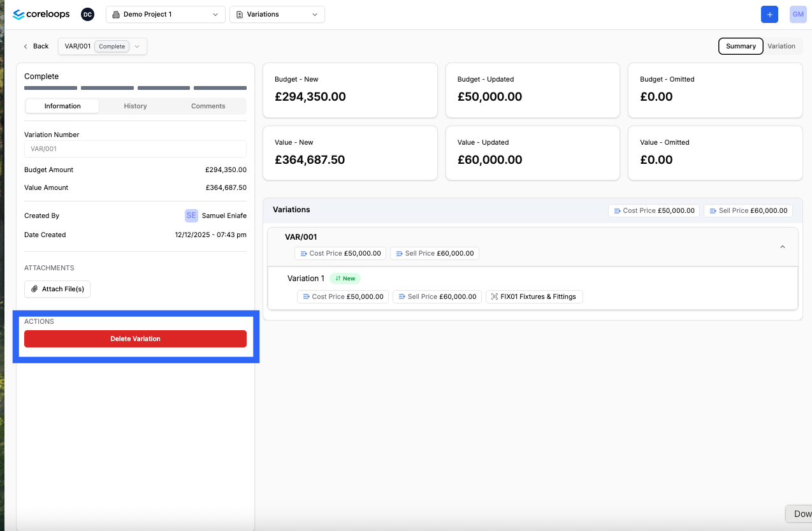
Task: Click the Variation Number input field
Action: pyautogui.click(x=135, y=149)
